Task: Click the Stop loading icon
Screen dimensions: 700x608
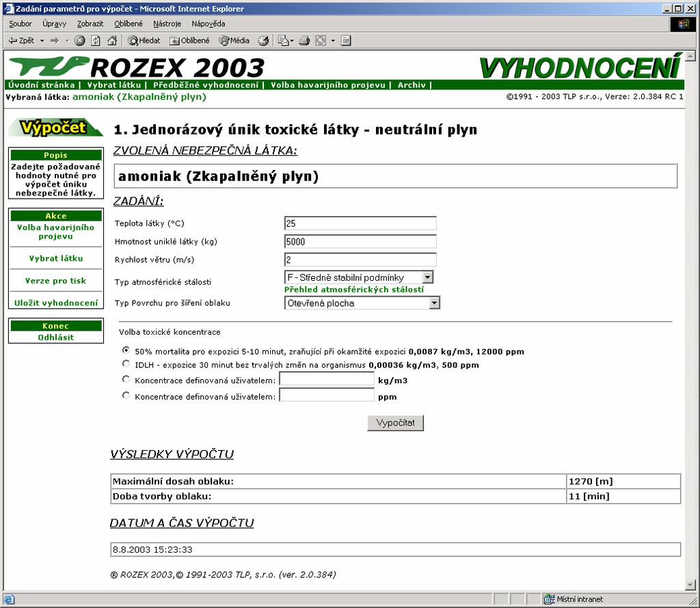Action: (79, 40)
